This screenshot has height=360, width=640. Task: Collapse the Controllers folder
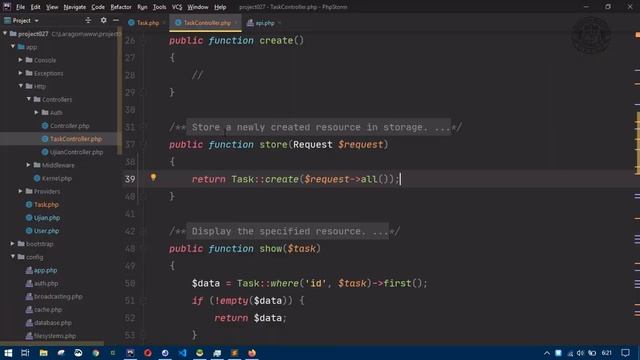tap(29, 99)
